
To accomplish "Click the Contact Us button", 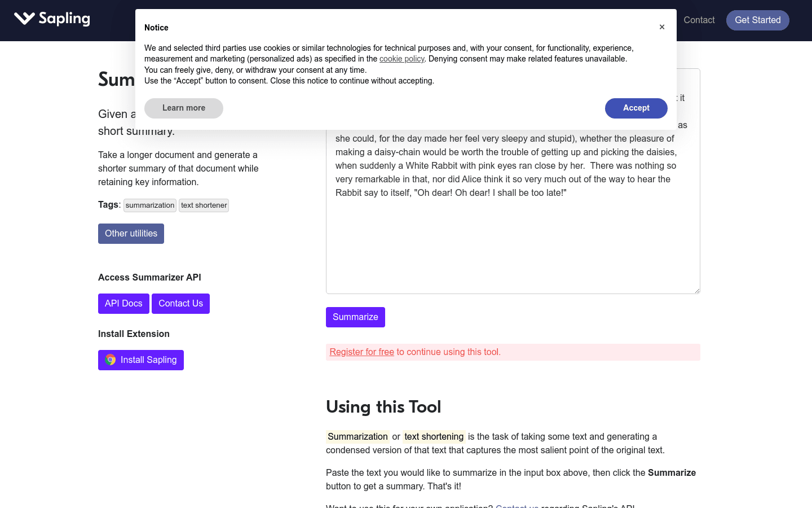I will tap(180, 304).
